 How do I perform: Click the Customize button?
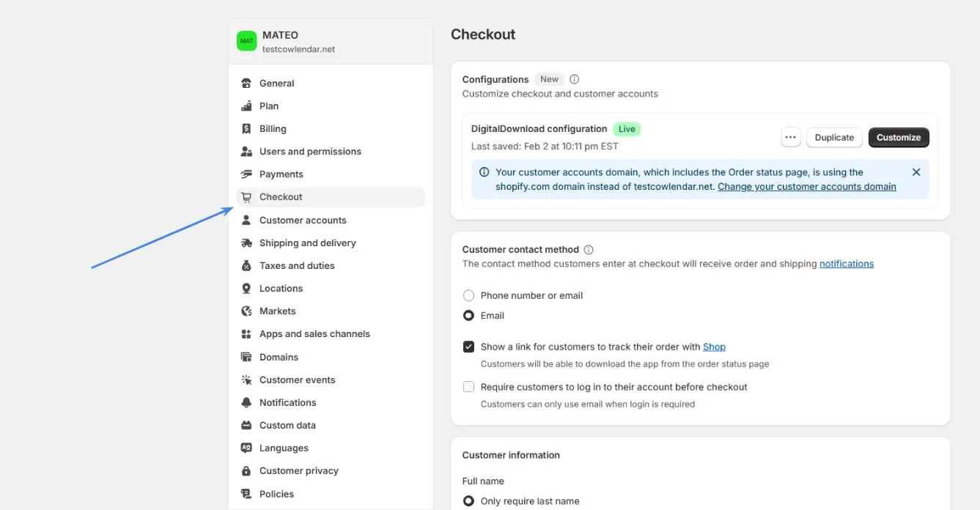tap(899, 137)
